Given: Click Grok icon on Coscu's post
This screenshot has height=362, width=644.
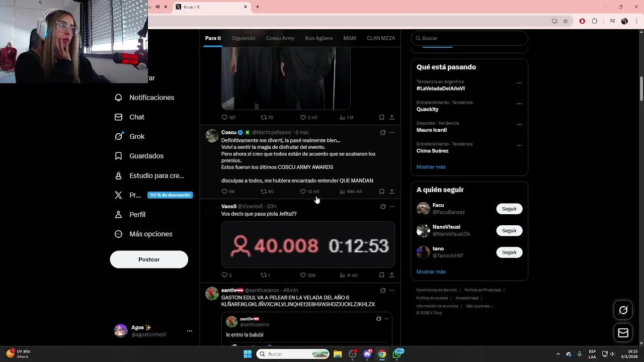Looking at the screenshot, I should click(x=383, y=133).
